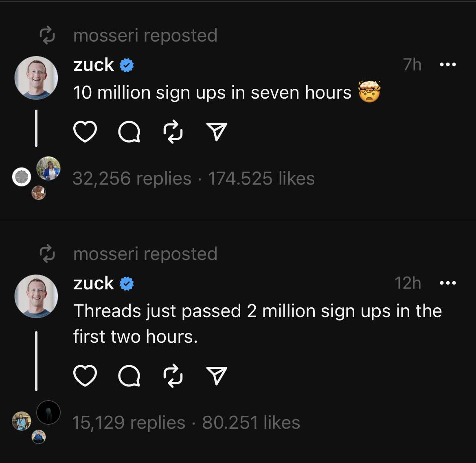Open zuck username on the second post
476x463 pixels.
(94, 283)
